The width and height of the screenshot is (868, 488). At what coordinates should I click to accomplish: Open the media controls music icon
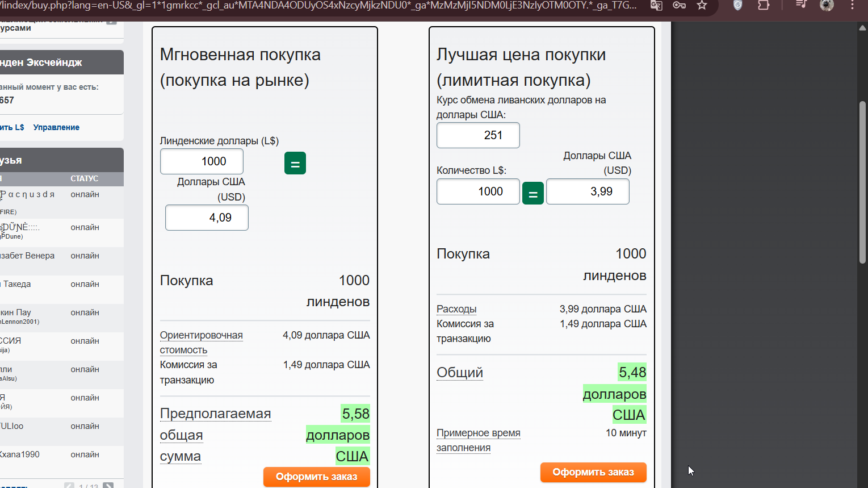(801, 5)
